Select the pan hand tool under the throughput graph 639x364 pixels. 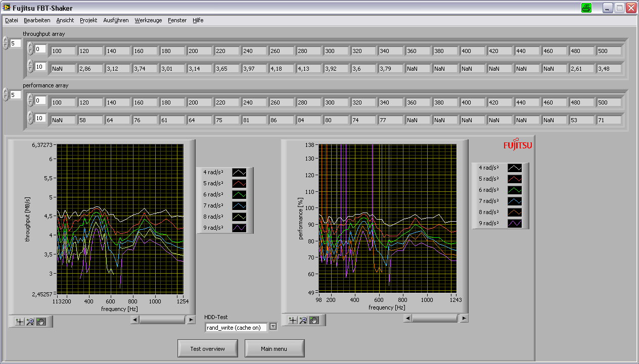point(41,322)
